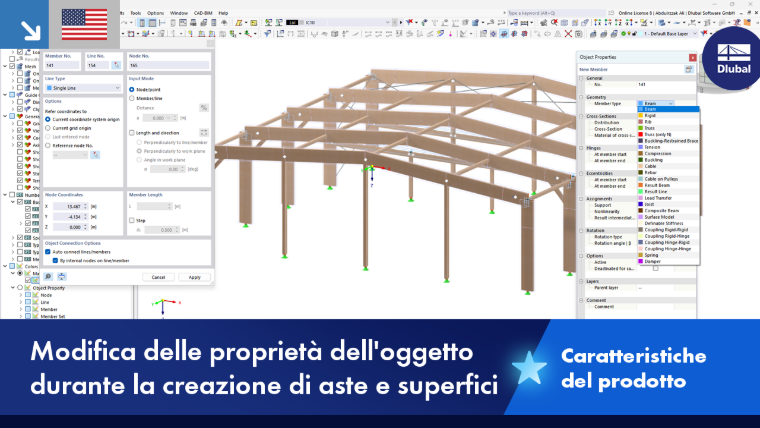Click the US flag language icon
The height and width of the screenshot is (428, 760).
tap(84, 24)
